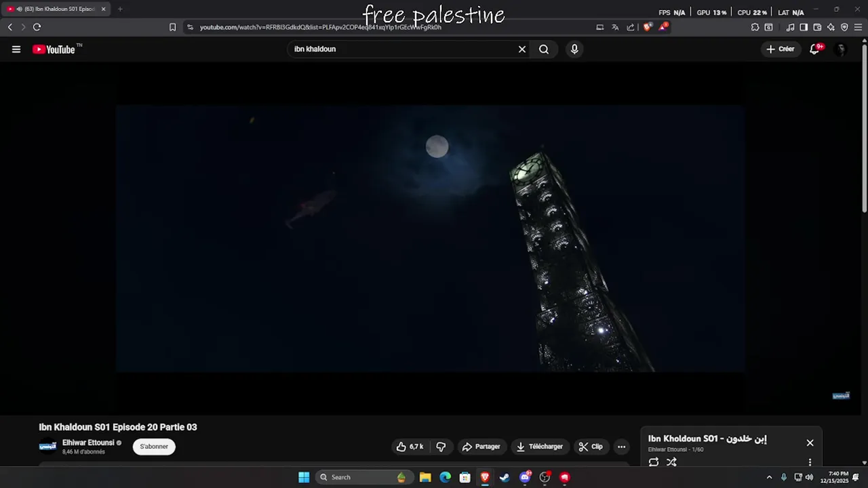Select the Ibn Khaldoun S01 Episode tab
868x488 pixels.
56,9
